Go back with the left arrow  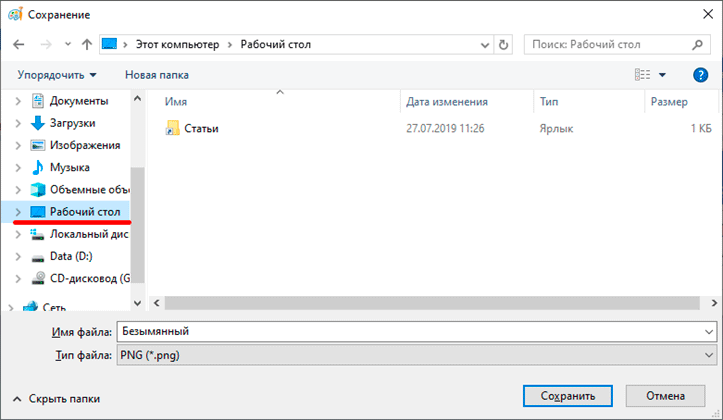18,45
